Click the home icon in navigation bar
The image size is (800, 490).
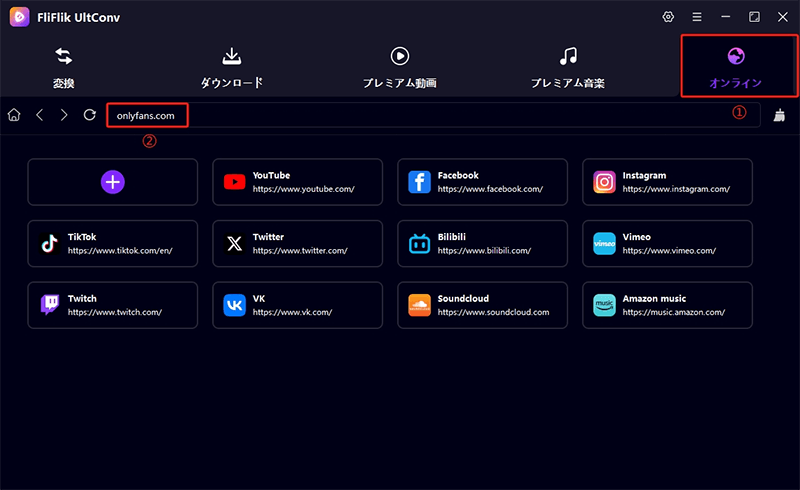14,115
